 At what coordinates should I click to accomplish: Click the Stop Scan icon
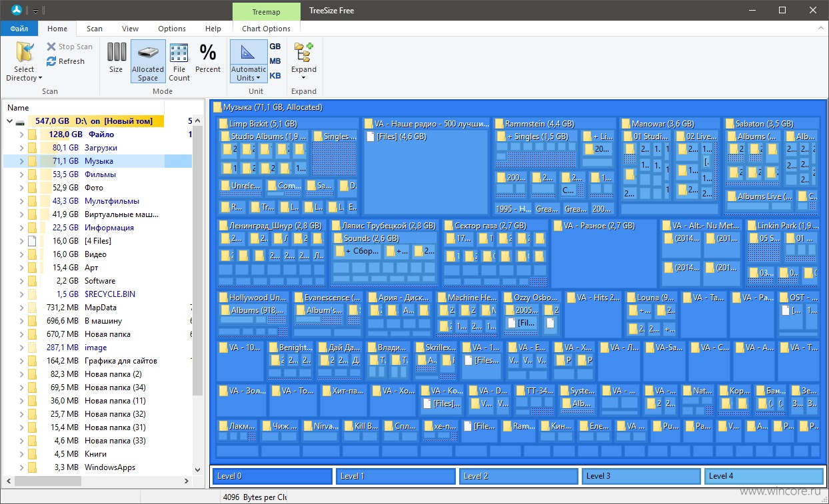tap(51, 47)
